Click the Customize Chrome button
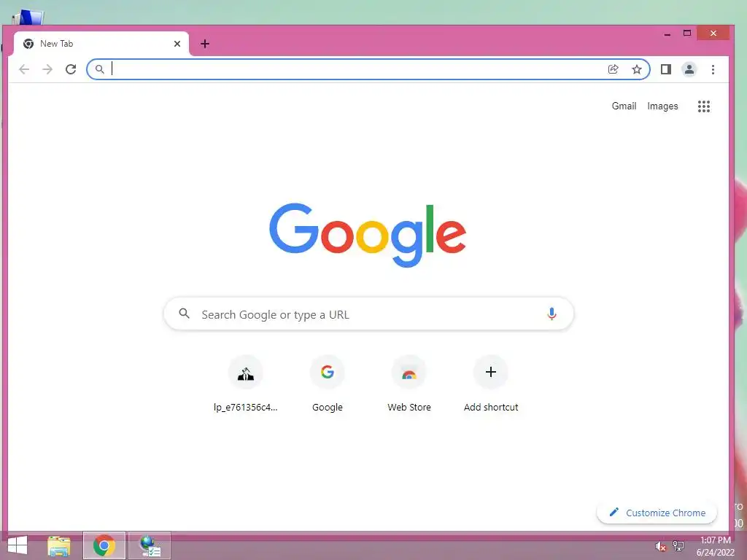Image resolution: width=747 pixels, height=560 pixels. [657, 513]
